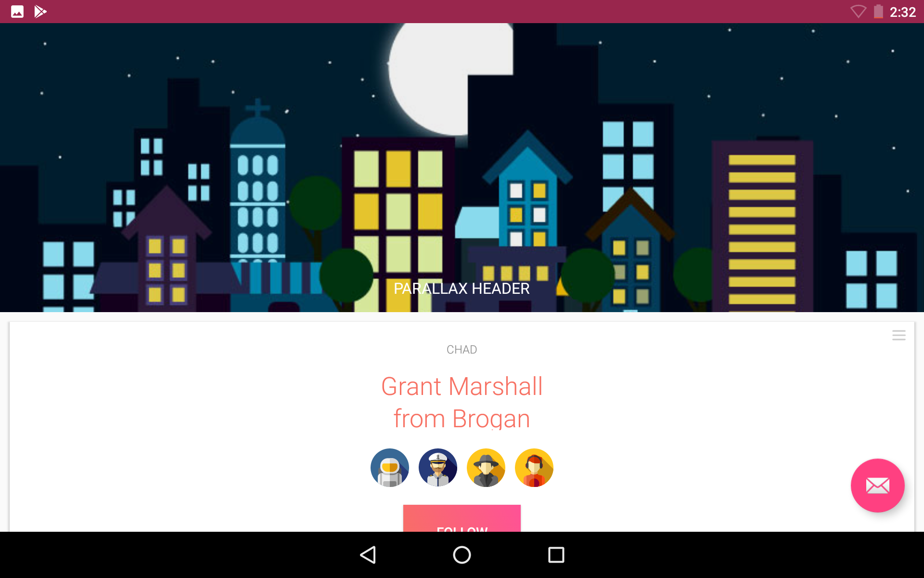Open the hamburger menu in top right
The image size is (924, 578).
pyautogui.click(x=898, y=335)
